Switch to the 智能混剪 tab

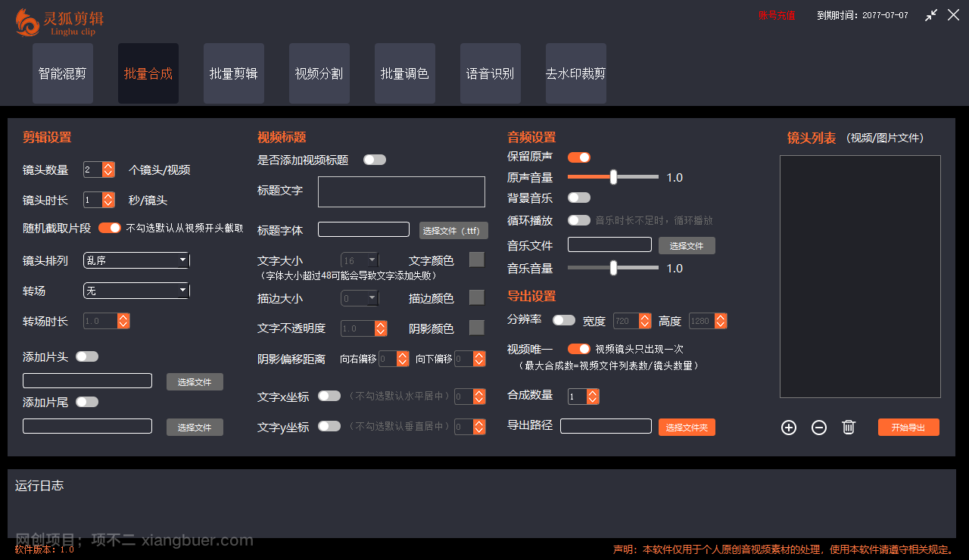click(63, 73)
